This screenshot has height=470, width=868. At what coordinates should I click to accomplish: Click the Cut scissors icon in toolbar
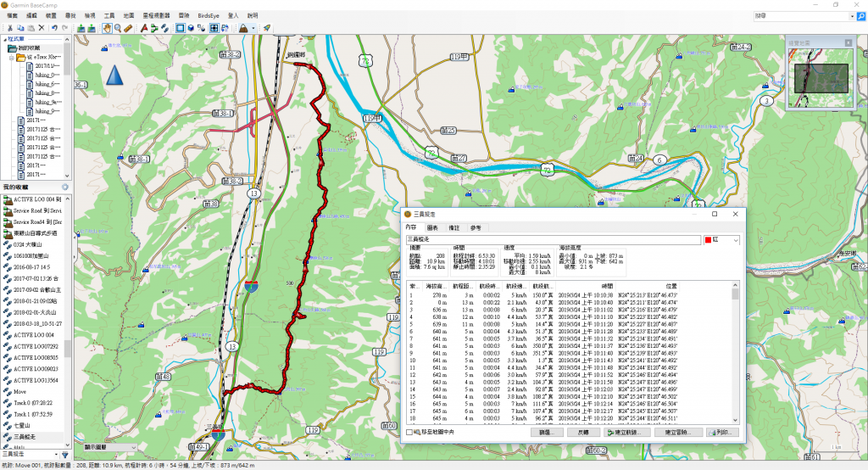9,28
